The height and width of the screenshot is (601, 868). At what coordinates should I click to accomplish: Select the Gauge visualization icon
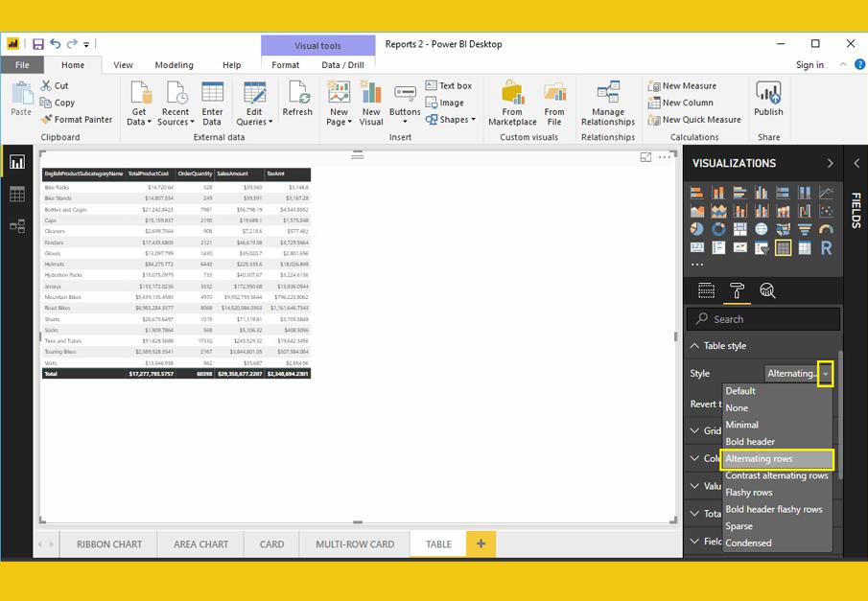click(826, 229)
